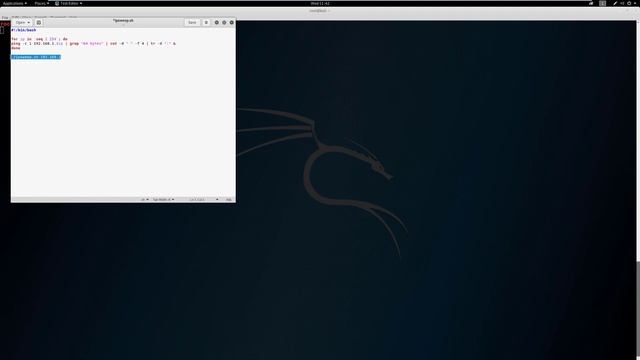Screen dimensions: 640x360
Task: Open the Tab Width dropdown
Action: click(x=163, y=200)
